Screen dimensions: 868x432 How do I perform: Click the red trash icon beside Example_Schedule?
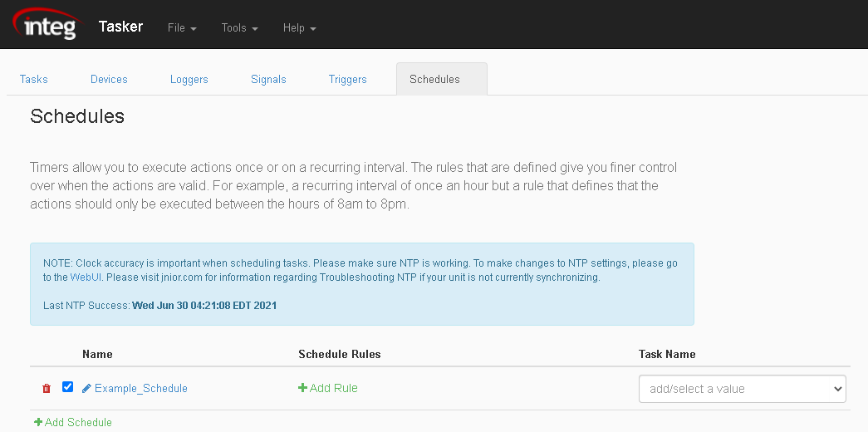click(47, 389)
